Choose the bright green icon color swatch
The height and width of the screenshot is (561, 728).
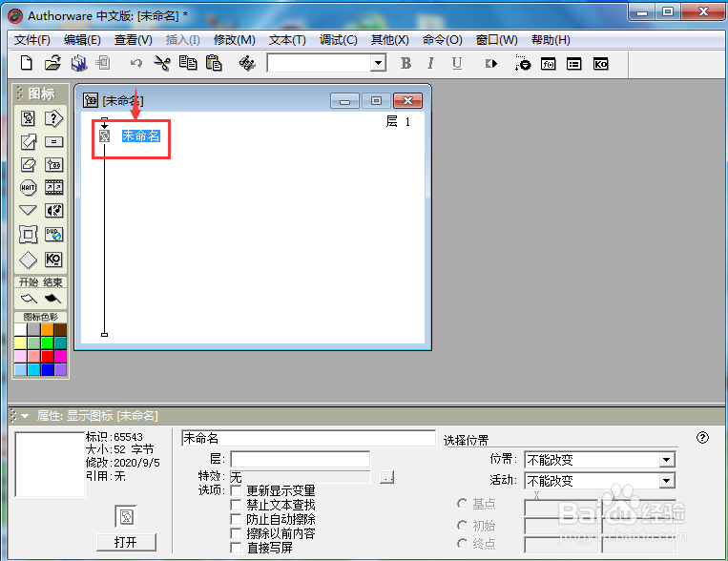pyautogui.click(x=47, y=343)
